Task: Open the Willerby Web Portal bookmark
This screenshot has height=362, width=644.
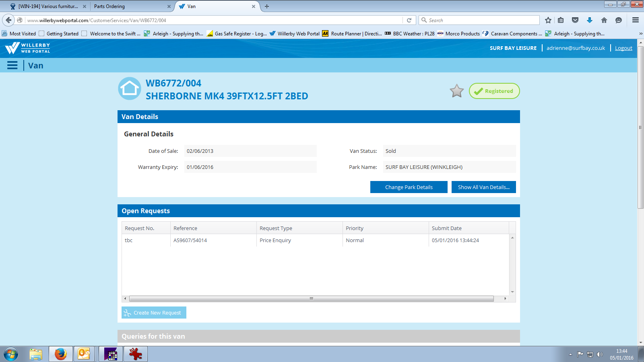Action: pyautogui.click(x=294, y=34)
